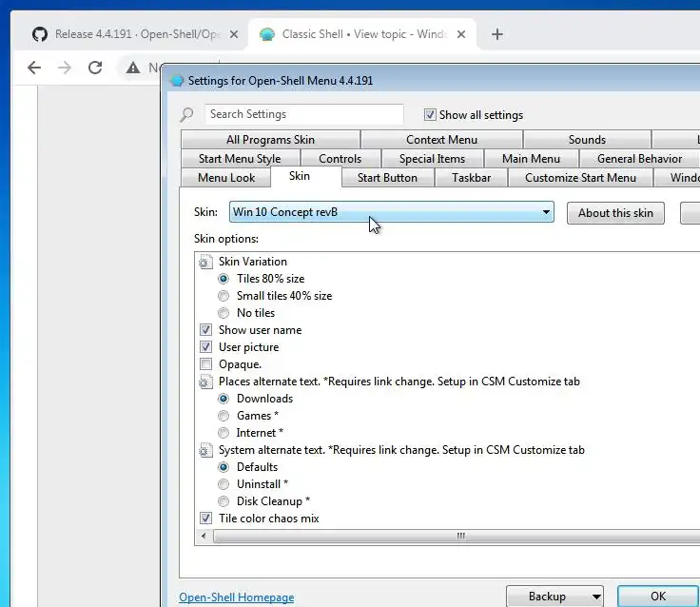Switch to the Main Menu tab
Viewport: 700px width, 607px height.
531,159
